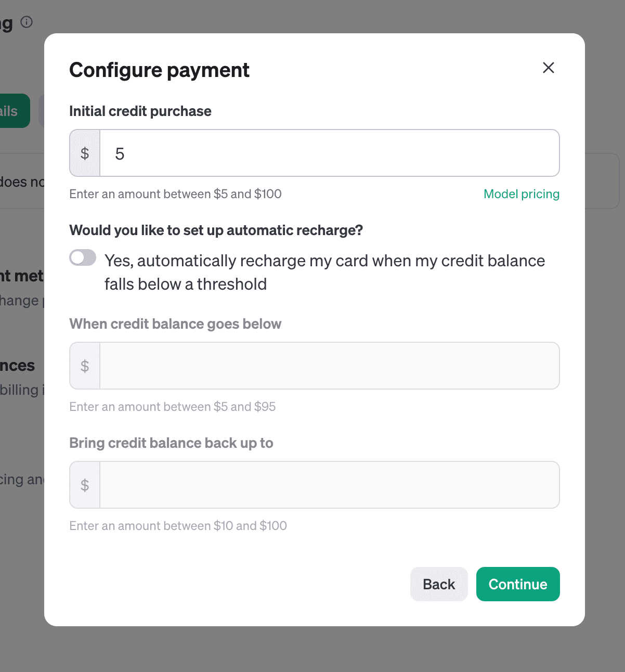The width and height of the screenshot is (625, 672).
Task: Enable the automatic recharge toggle
Action: pos(83,257)
